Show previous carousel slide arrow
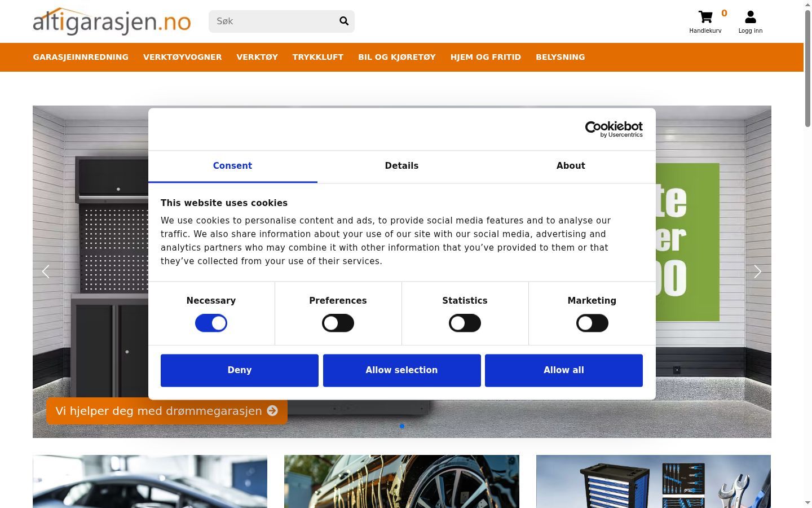The image size is (812, 508). click(46, 271)
